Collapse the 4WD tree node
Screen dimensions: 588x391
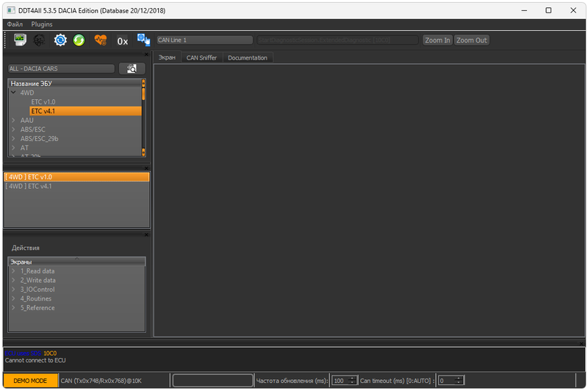click(x=13, y=93)
